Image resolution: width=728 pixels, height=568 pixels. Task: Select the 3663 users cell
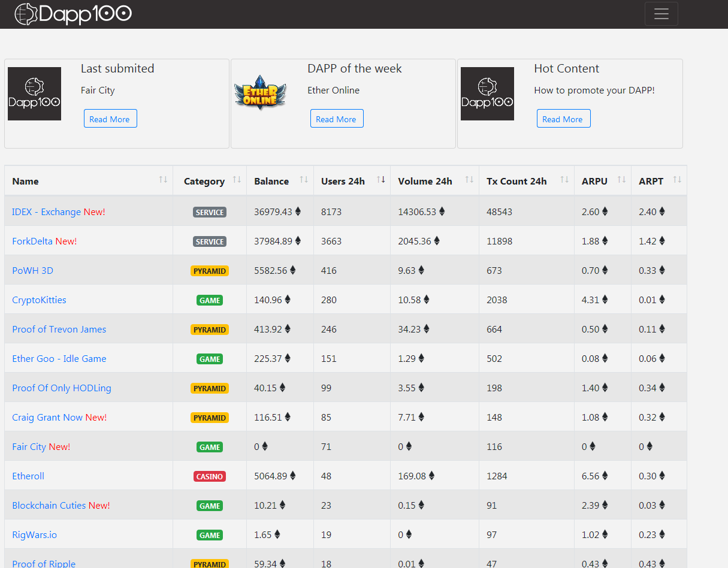352,241
